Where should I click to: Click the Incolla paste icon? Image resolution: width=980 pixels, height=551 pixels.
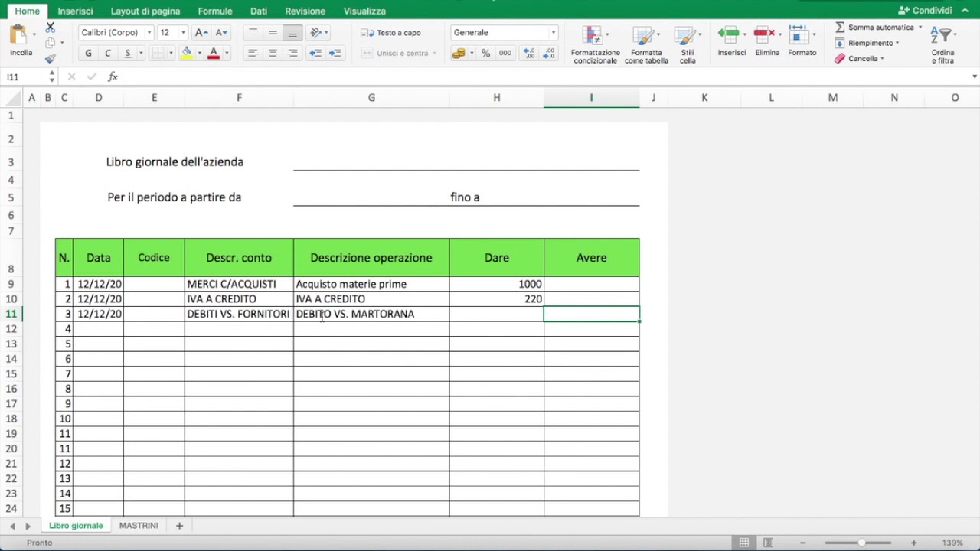coord(18,35)
